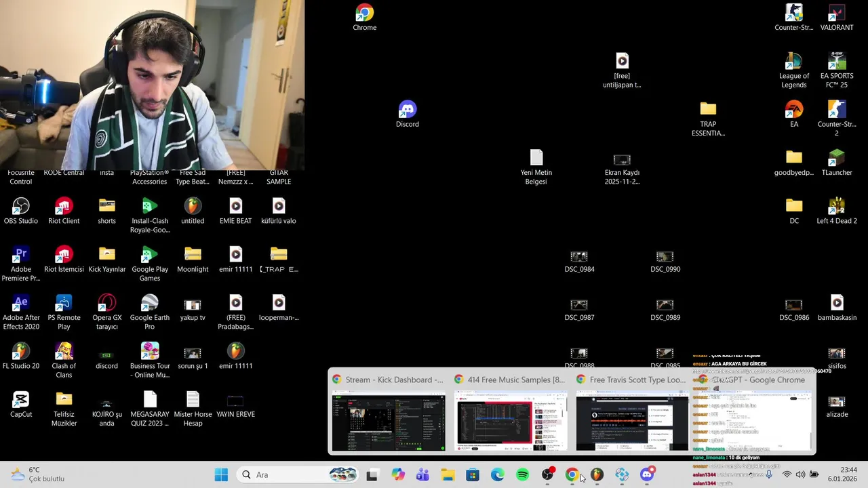Select the shorts folder
Viewport: 868px width, 488px height.
tap(106, 211)
